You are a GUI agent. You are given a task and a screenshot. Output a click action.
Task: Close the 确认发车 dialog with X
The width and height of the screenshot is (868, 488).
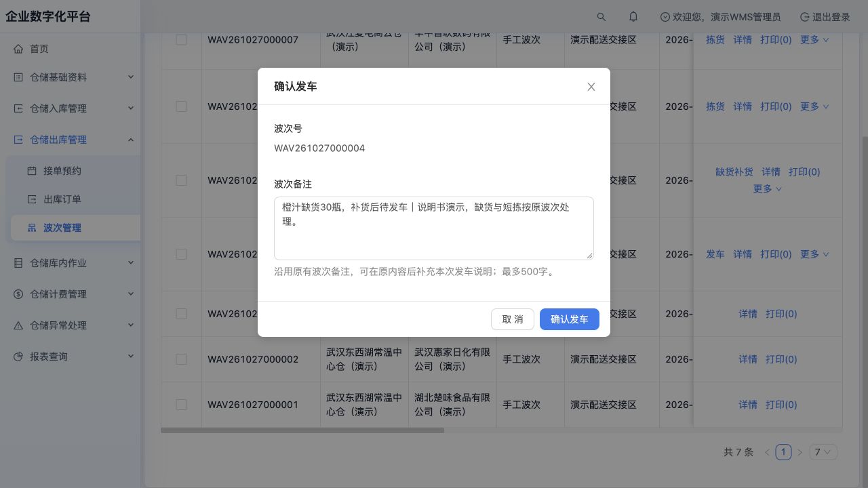pyautogui.click(x=591, y=87)
